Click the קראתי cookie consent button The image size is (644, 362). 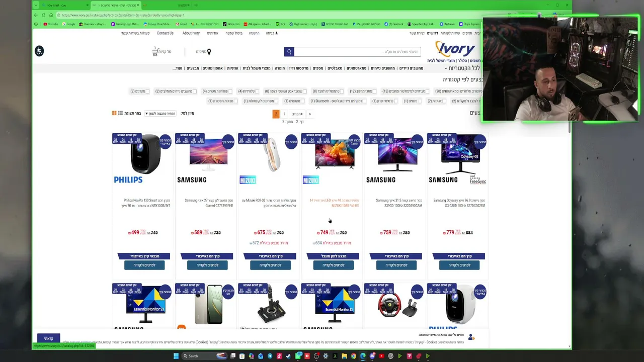[48, 338]
